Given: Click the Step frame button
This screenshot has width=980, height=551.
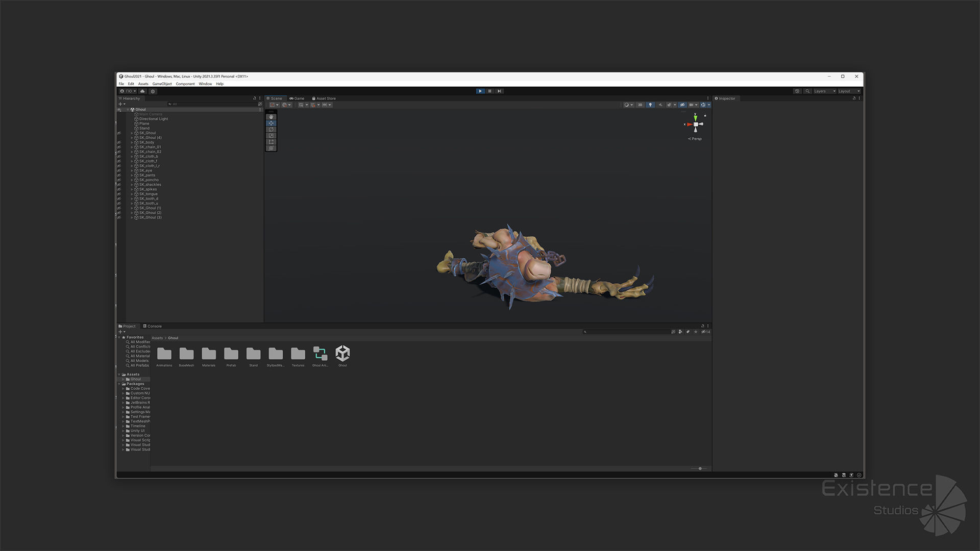Looking at the screenshot, I should 499,91.
